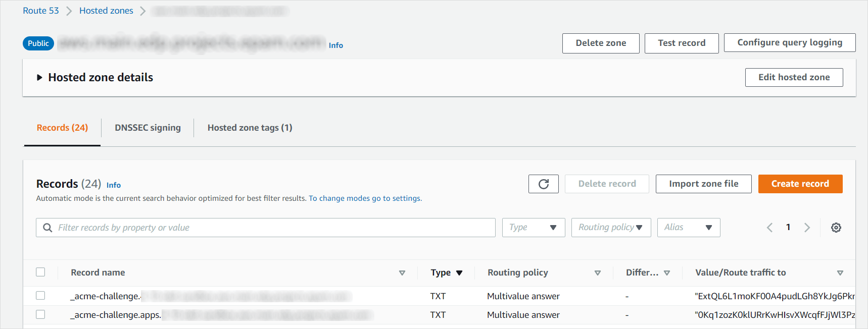
Task: Click Edit hosted zone button
Action: coord(794,77)
